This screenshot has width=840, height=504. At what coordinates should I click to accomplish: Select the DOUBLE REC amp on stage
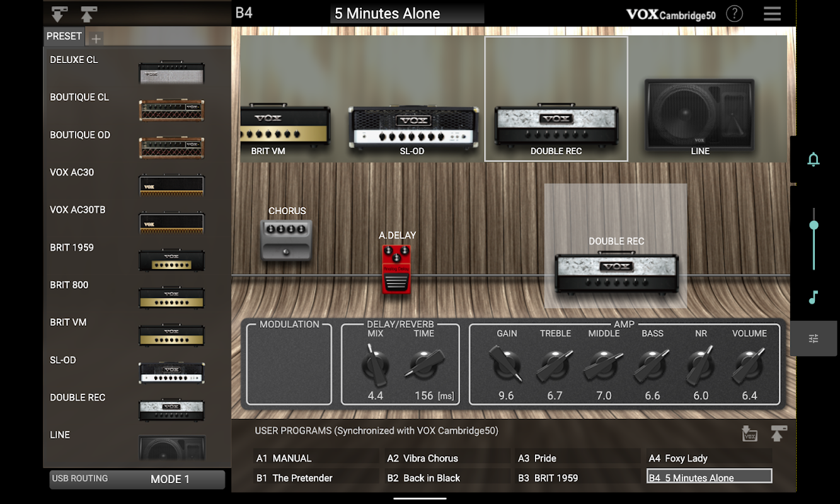coord(616,274)
